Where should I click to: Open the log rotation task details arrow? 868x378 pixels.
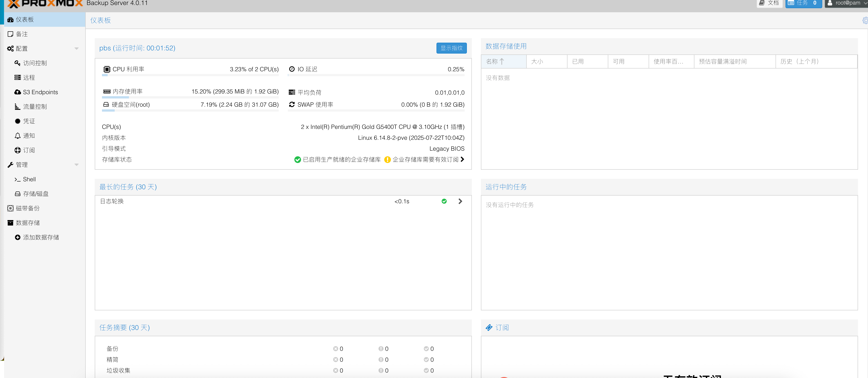(460, 201)
